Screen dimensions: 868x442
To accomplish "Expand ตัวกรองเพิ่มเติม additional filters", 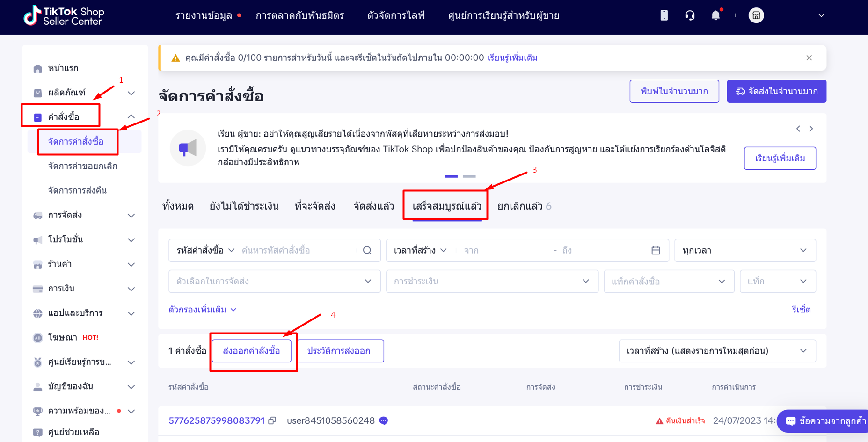I will (203, 310).
